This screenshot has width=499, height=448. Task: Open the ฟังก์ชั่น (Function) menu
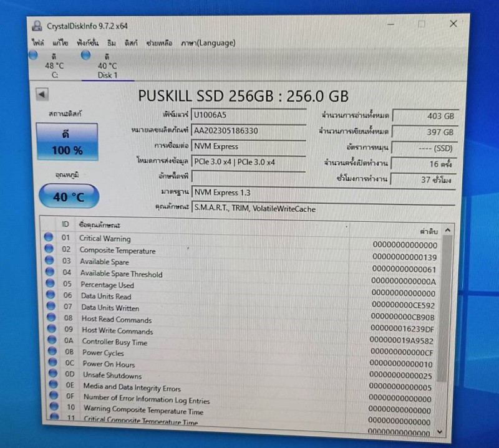pyautogui.click(x=87, y=43)
